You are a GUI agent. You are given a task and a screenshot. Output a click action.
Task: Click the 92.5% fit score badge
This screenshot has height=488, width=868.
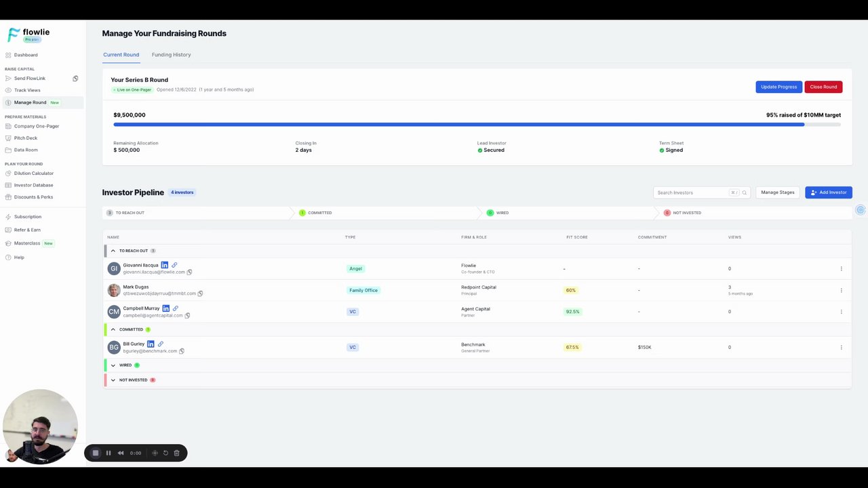(573, 312)
